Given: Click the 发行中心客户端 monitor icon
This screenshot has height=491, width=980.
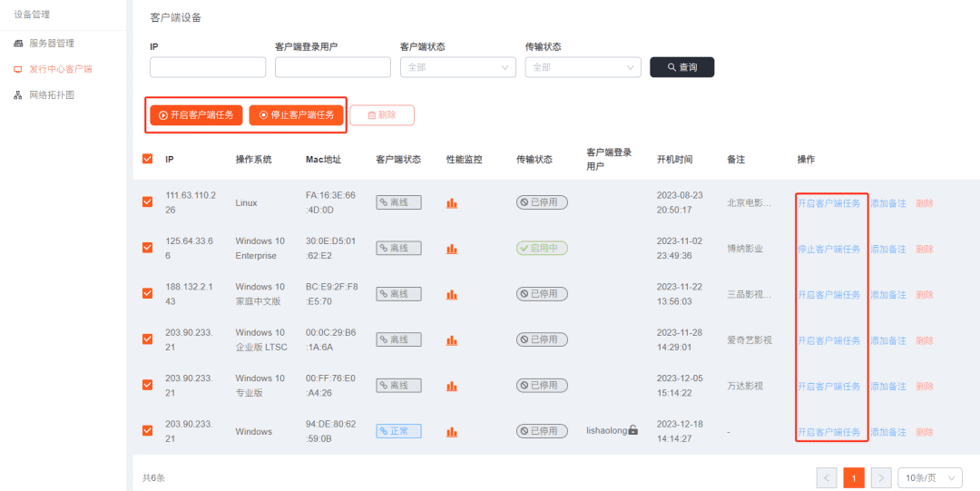Looking at the screenshot, I should point(18,69).
